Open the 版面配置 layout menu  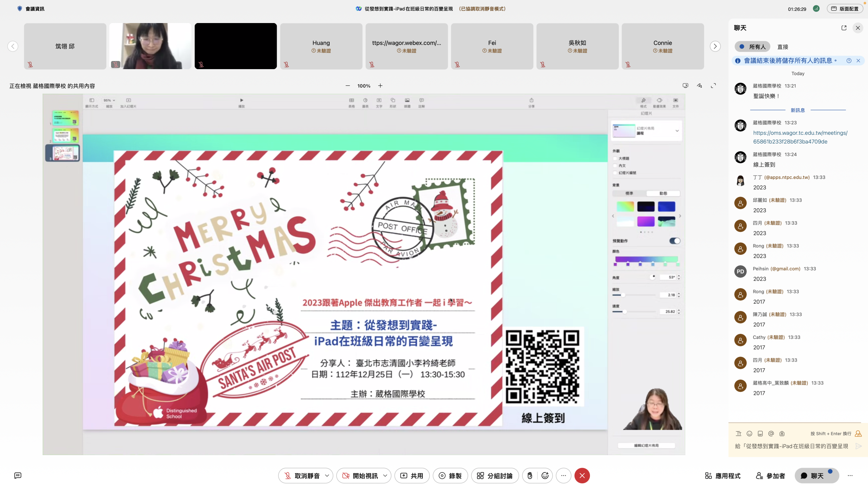(845, 9)
